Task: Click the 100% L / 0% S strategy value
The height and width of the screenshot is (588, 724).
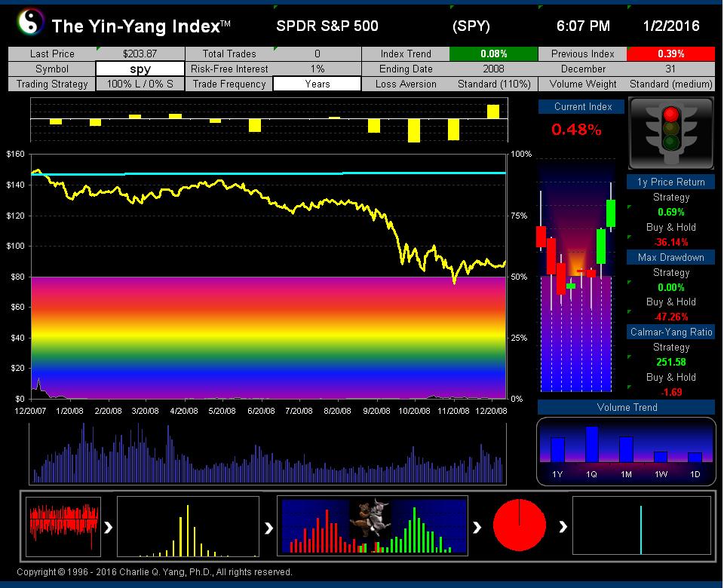Action: coord(140,84)
